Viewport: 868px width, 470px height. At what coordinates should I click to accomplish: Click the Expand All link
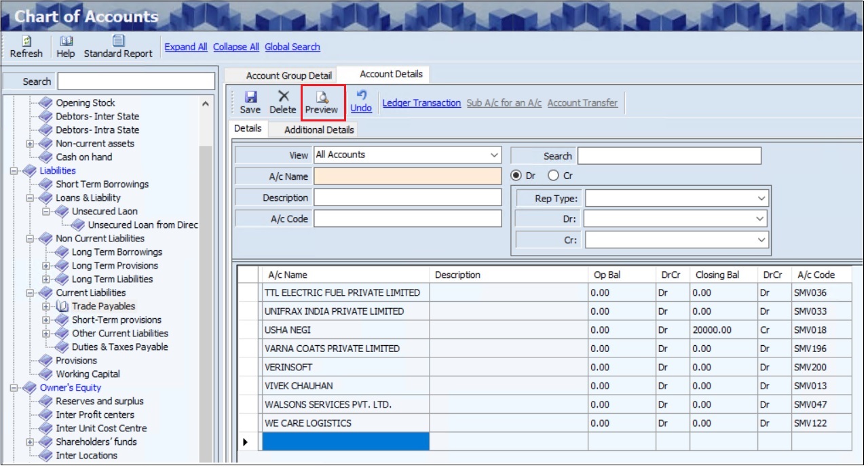[186, 47]
